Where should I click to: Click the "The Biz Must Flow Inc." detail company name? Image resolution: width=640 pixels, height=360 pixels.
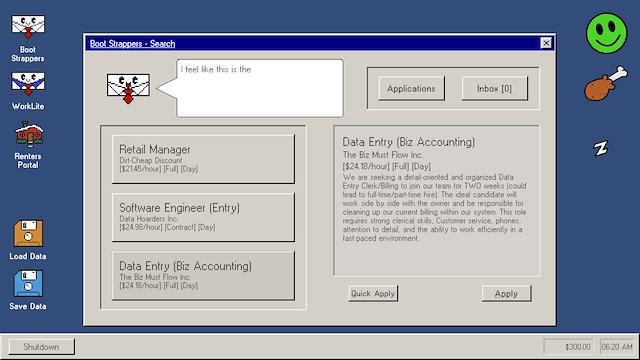click(383, 155)
